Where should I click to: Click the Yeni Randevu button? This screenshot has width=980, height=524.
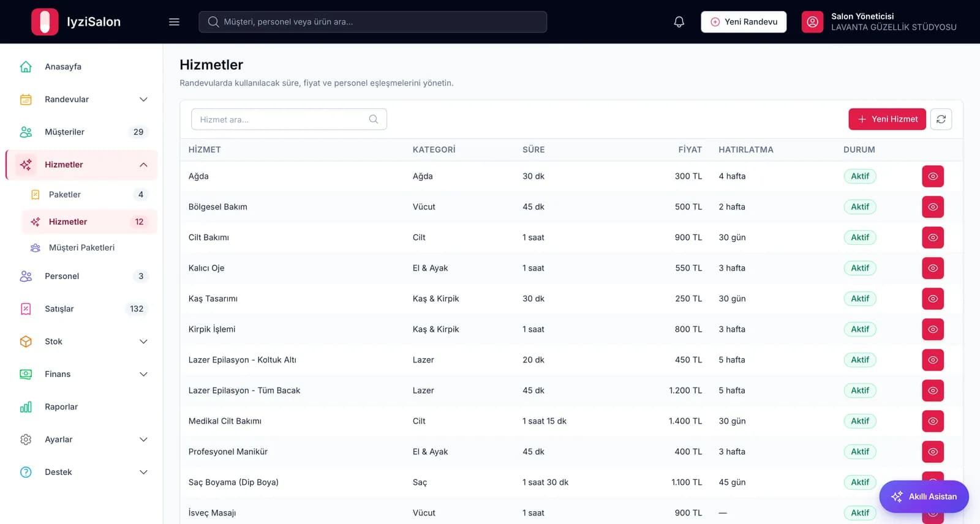(744, 22)
